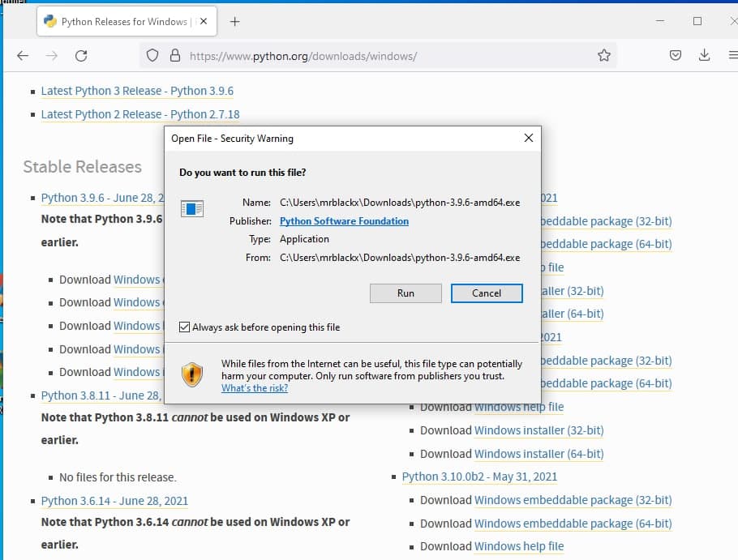Image resolution: width=738 pixels, height=560 pixels.
Task: Open a new tab with plus button
Action: coord(235,22)
